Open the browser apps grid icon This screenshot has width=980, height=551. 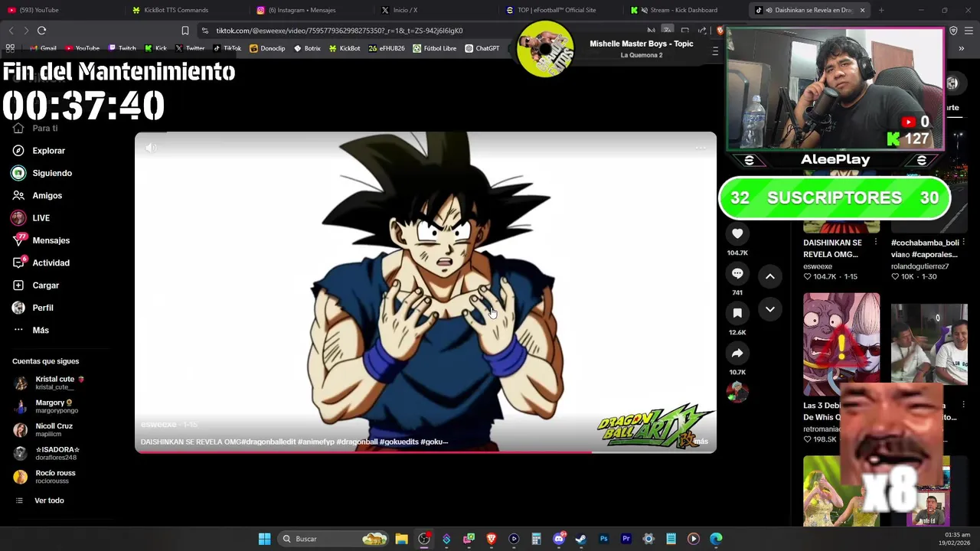(10, 48)
